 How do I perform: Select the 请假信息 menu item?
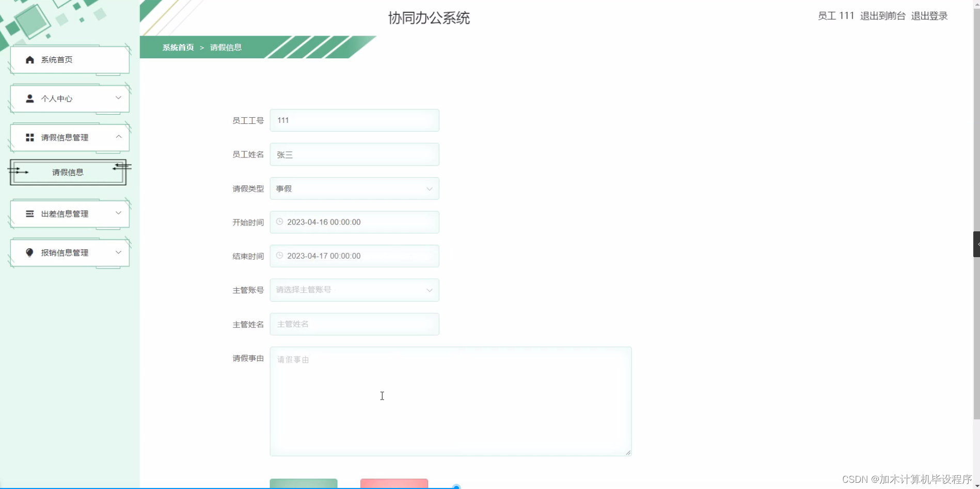tap(68, 172)
